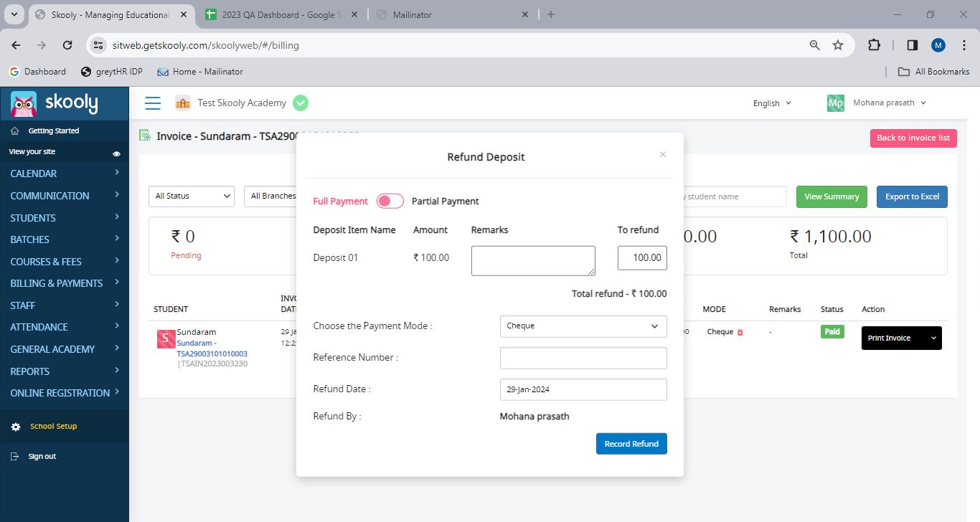The width and height of the screenshot is (980, 522).
Task: Expand COURSES & FEES menu
Action: coord(65,262)
